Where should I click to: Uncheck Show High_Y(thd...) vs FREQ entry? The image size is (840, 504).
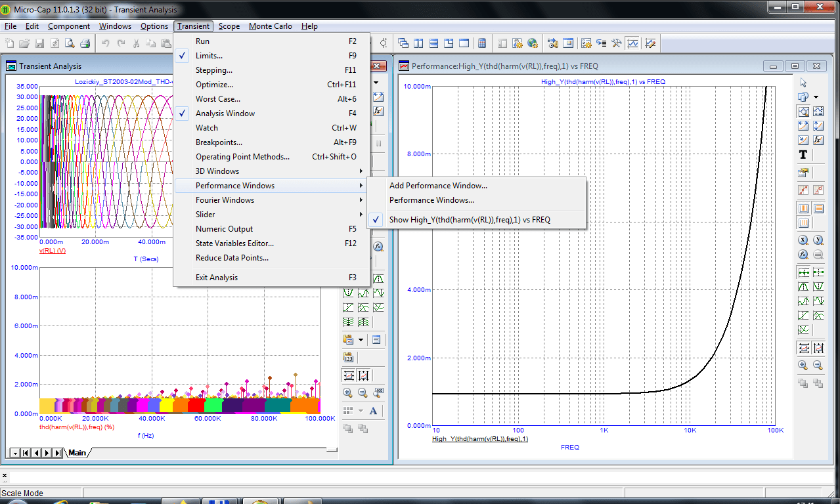tap(476, 220)
